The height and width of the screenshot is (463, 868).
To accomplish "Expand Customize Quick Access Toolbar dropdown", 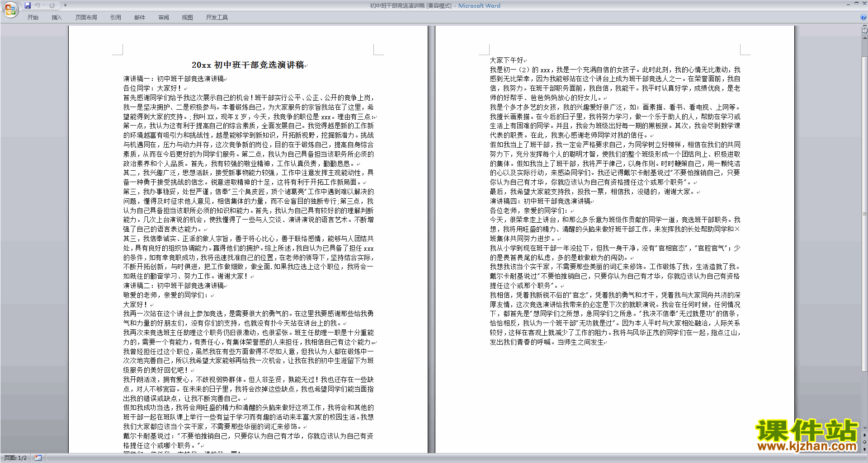I will (65, 5).
